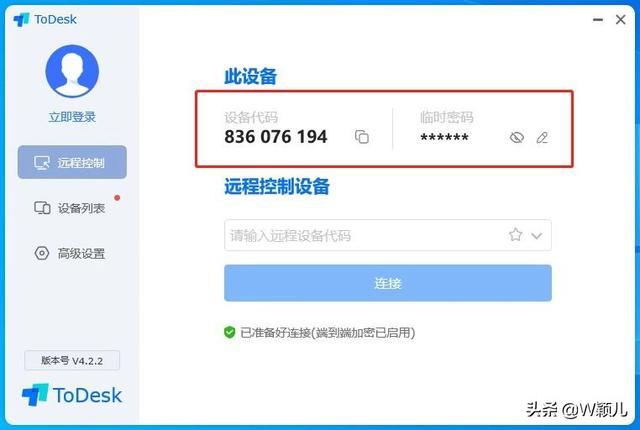Select the 远程控制 remote control tab

click(72, 162)
